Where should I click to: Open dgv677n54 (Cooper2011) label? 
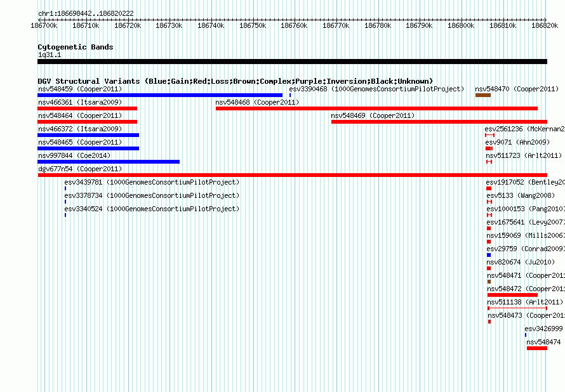[x=80, y=169]
